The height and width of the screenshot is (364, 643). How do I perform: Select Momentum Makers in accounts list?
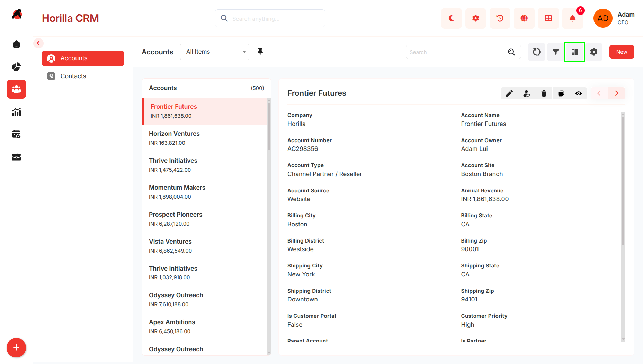click(x=204, y=192)
